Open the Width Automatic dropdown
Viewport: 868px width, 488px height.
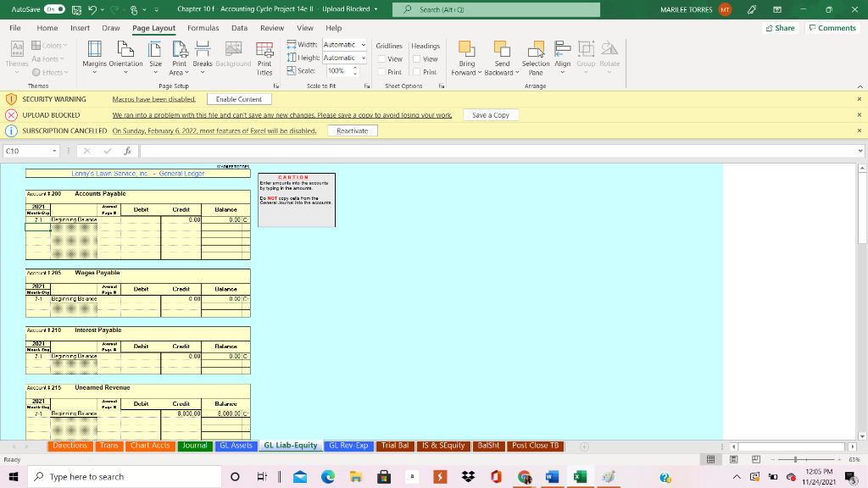pos(364,46)
